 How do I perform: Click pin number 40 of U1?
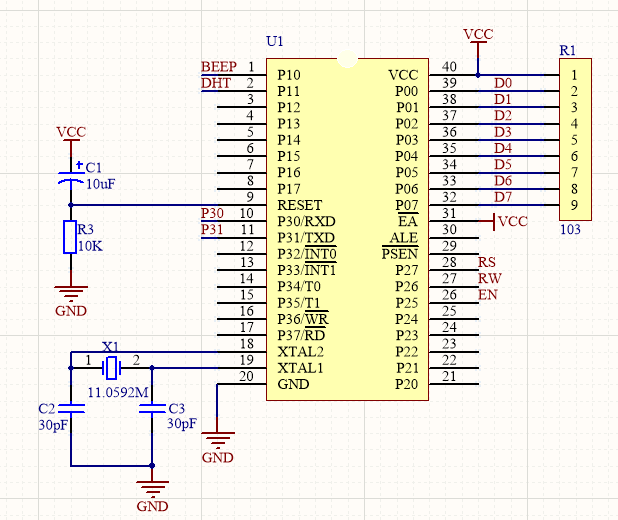[x=449, y=67]
